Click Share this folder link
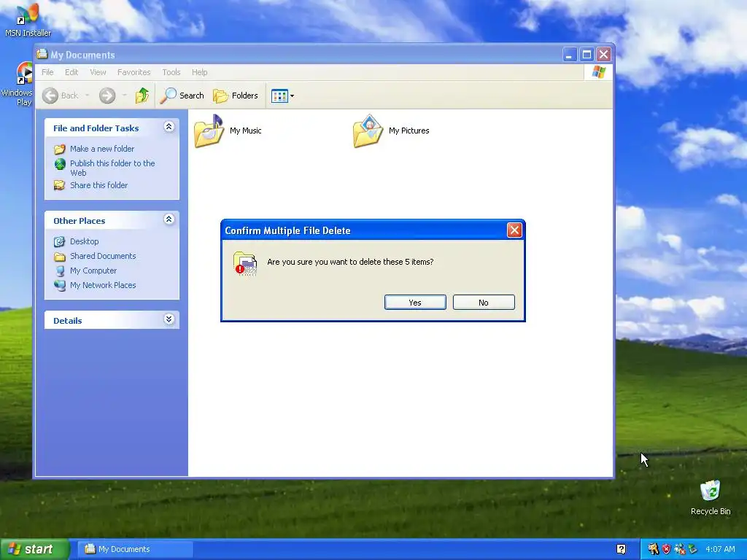The image size is (747, 560). (x=98, y=185)
